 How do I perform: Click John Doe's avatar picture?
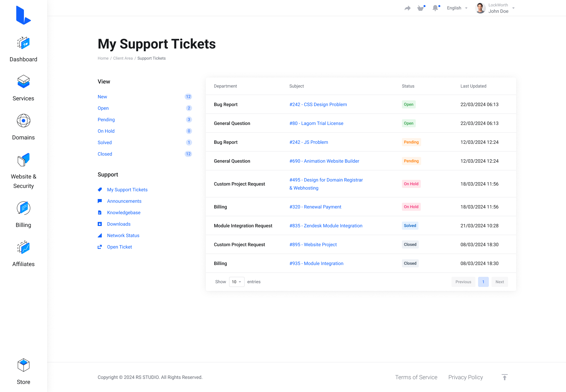[480, 8]
